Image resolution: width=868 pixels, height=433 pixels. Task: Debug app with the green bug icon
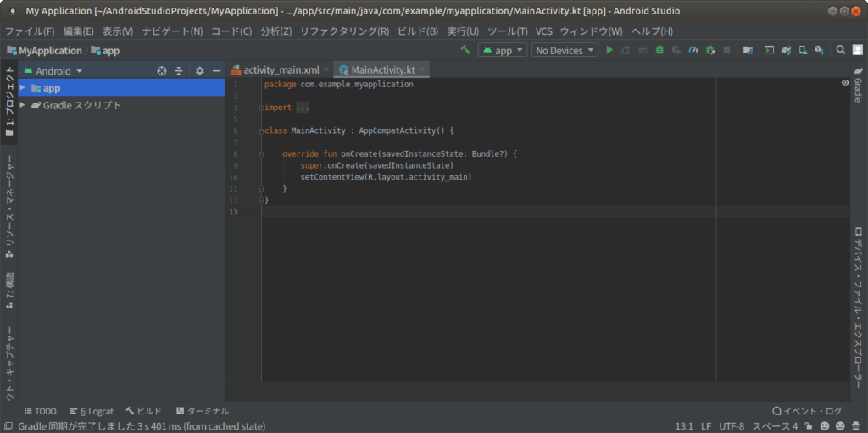(x=659, y=50)
